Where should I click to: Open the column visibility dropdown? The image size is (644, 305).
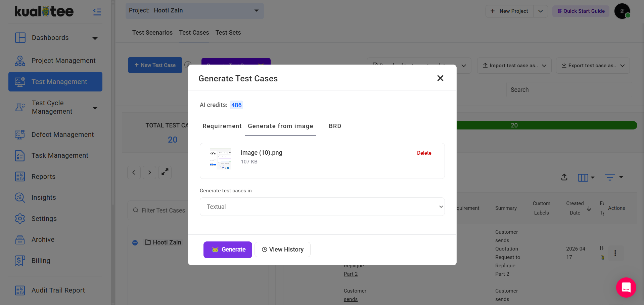coord(586,178)
